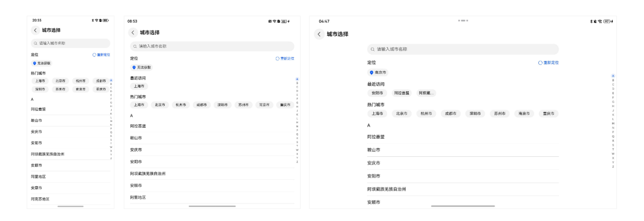
Task: Click location pin beside 南京市 on tablet screen
Action: point(371,73)
